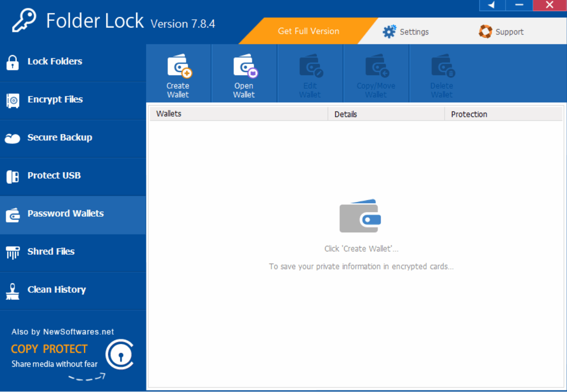Screen dimensions: 567x392
Task: Click the Protection column header
Action: coord(469,114)
